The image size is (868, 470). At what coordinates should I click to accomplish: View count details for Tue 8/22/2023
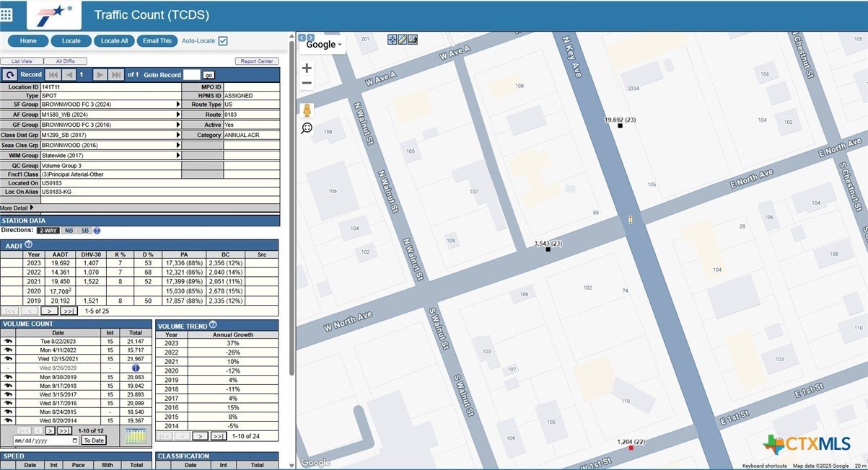click(x=9, y=342)
